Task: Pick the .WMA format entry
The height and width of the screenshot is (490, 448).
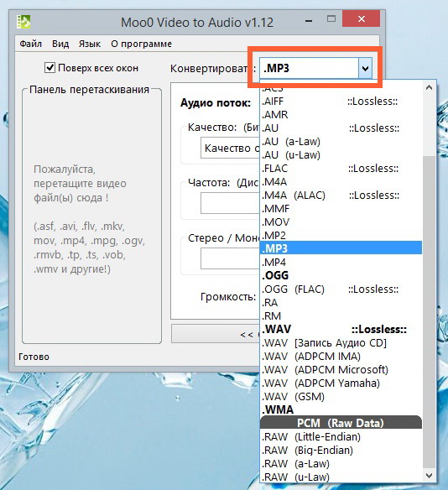Action: point(341,409)
